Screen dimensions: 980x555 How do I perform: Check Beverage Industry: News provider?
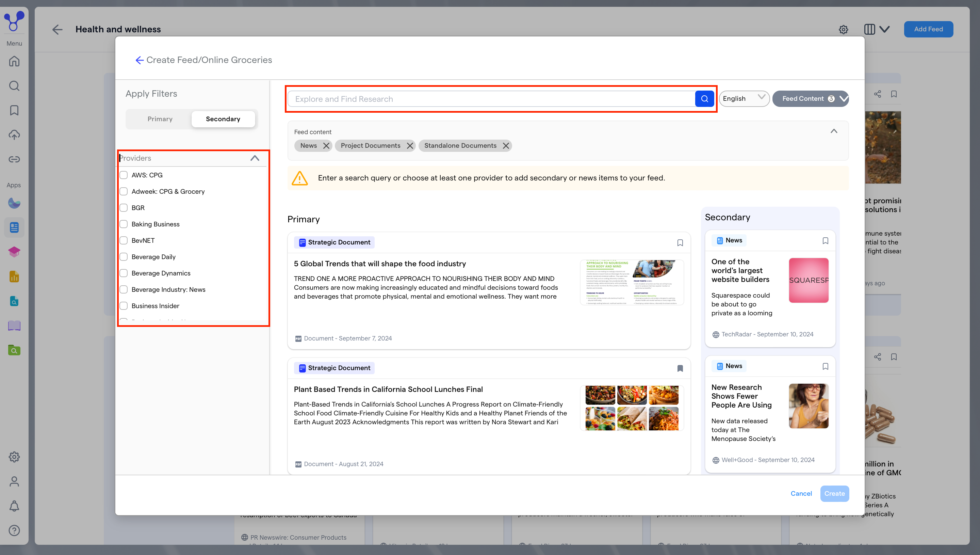(124, 290)
